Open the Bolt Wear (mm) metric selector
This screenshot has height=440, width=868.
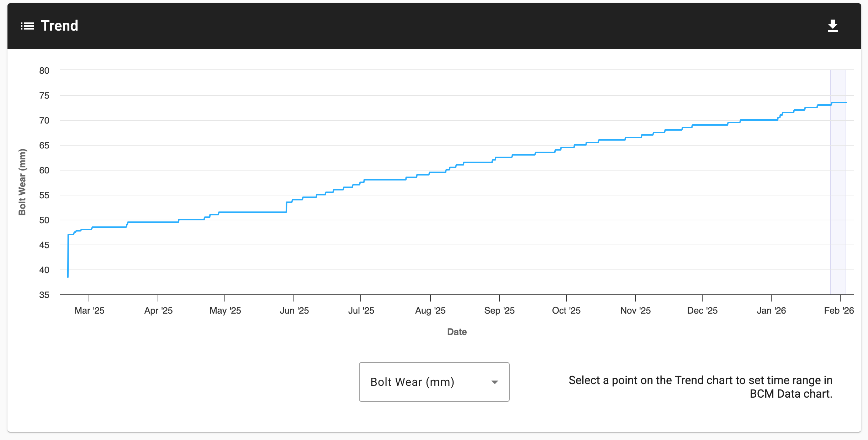[x=434, y=382]
